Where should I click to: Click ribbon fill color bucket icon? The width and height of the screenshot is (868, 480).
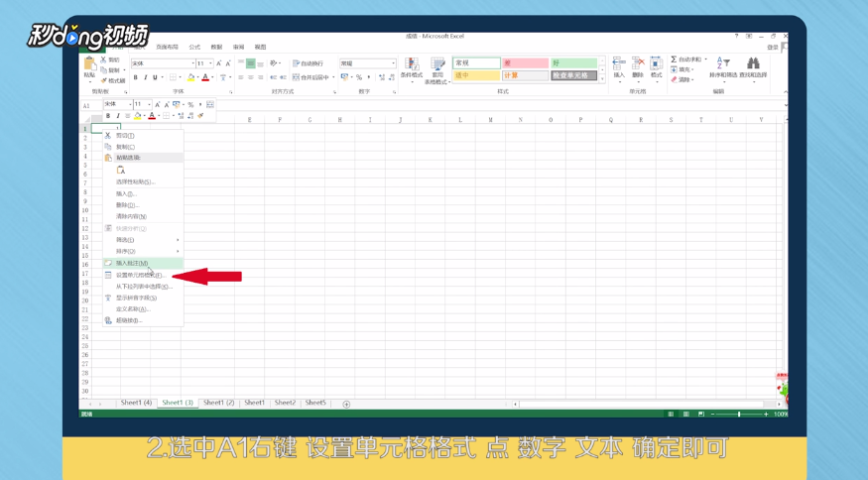(x=191, y=77)
